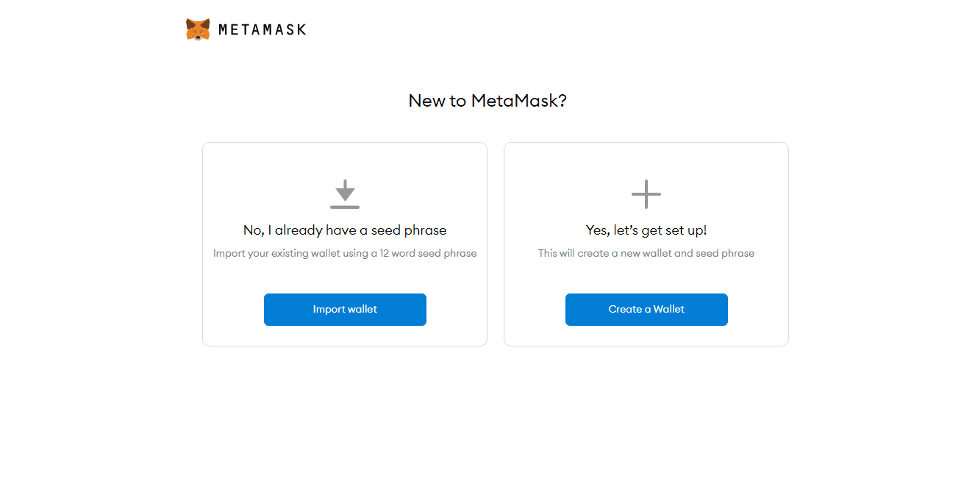Click 'This will create a new wallet' description
977x485 pixels.
pos(646,254)
